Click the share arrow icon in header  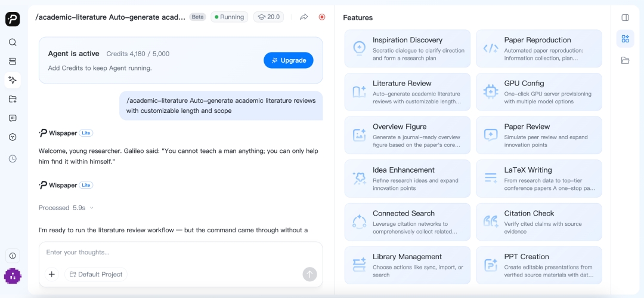(x=304, y=17)
